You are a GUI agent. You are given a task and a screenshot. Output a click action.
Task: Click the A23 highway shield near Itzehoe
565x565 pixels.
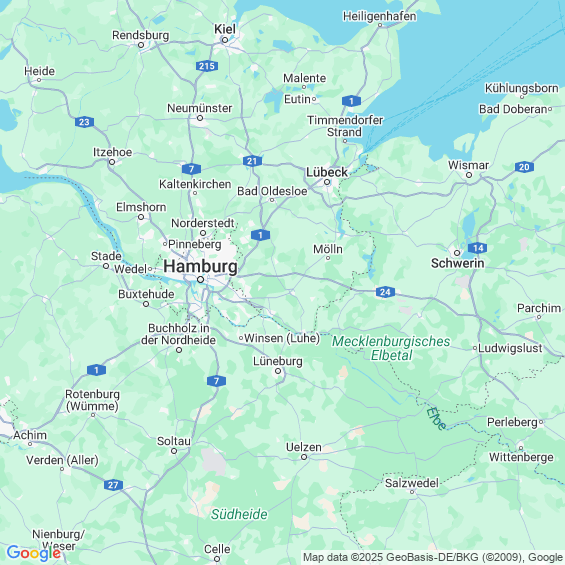point(84,122)
